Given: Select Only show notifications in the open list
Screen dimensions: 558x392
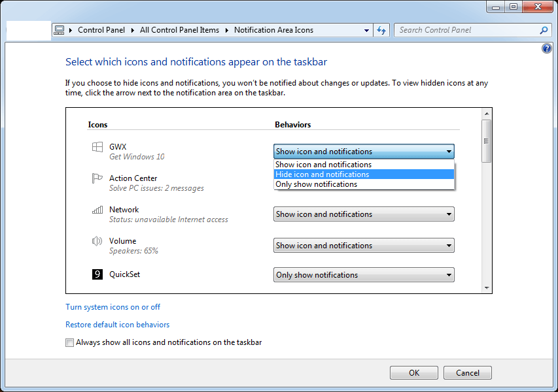Looking at the screenshot, I should [x=364, y=184].
